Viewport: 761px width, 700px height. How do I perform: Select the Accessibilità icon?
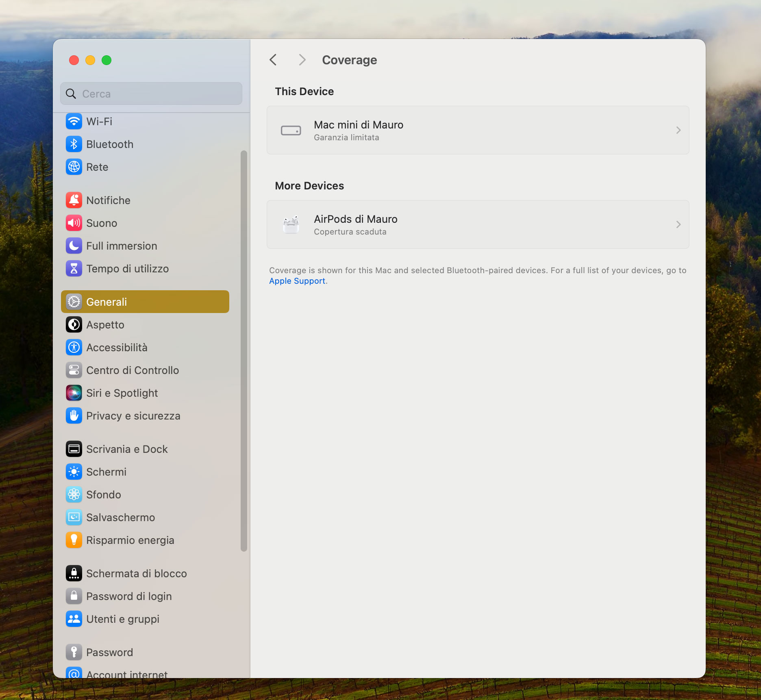pos(74,347)
